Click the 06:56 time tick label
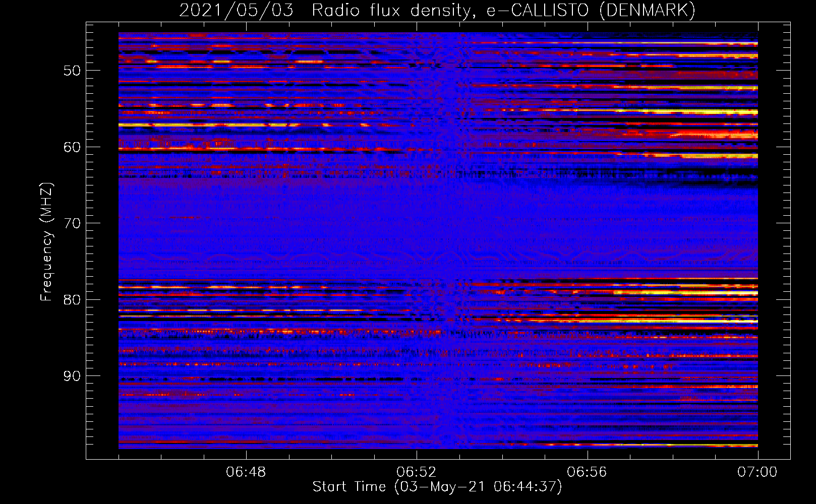This screenshot has height=504, width=816. point(587,472)
